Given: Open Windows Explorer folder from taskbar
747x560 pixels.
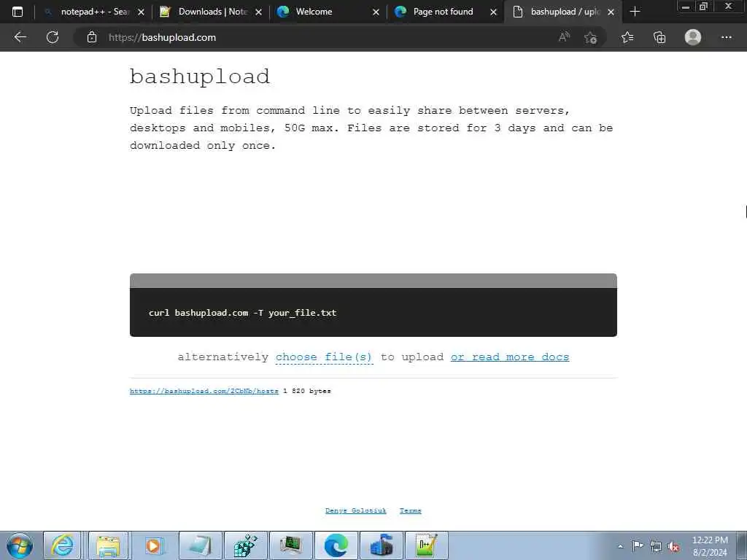Looking at the screenshot, I should pos(108,545).
